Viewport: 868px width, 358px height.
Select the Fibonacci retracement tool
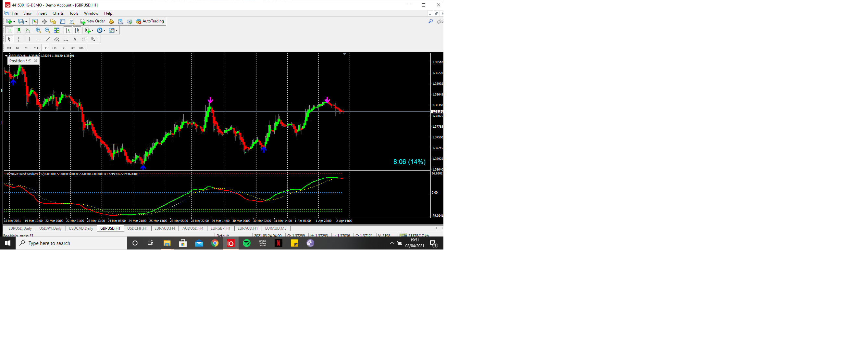click(x=66, y=39)
